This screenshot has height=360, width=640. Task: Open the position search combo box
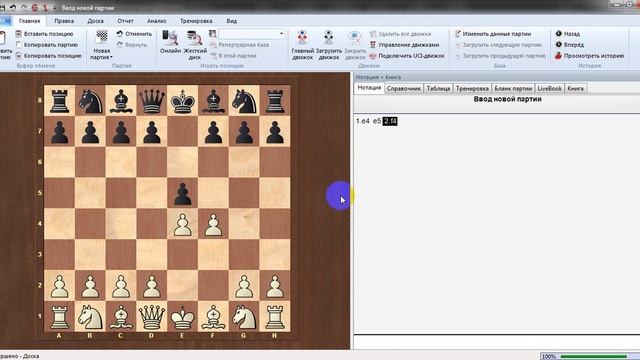click(x=252, y=33)
